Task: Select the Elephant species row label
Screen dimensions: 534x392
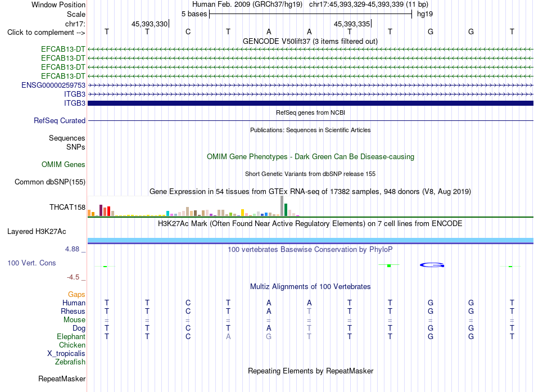Action: (x=71, y=337)
